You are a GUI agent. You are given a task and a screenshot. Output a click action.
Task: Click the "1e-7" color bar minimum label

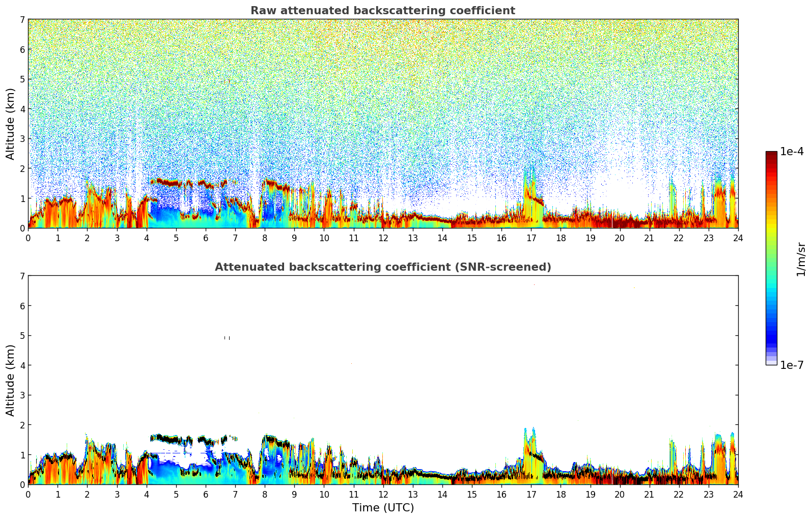[792, 365]
